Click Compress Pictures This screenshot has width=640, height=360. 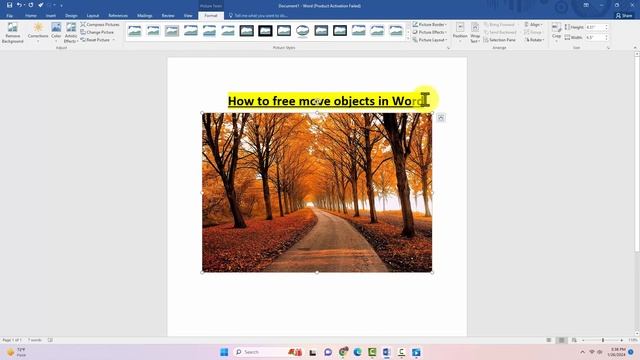click(x=100, y=24)
